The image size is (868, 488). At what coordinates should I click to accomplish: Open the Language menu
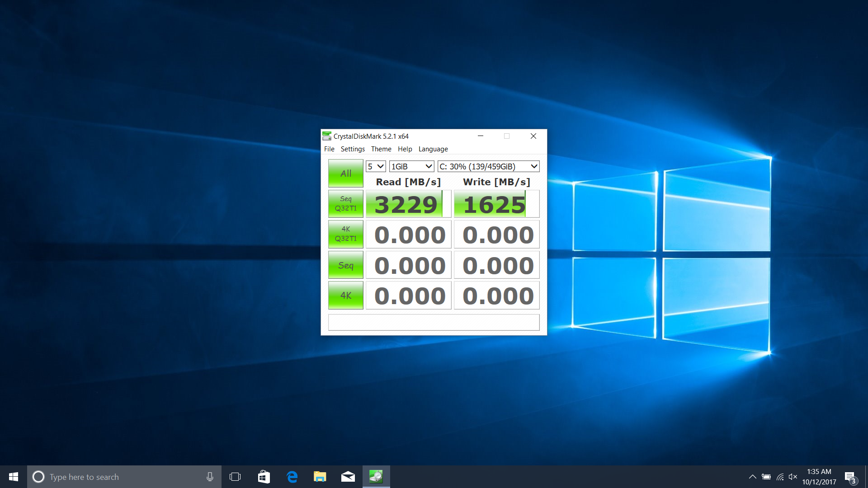[x=433, y=149]
